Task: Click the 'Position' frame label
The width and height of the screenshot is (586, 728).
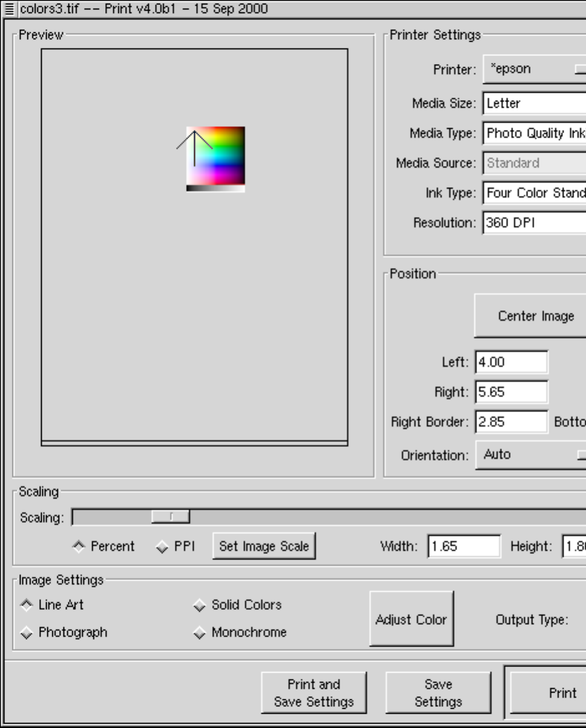Action: [412, 274]
